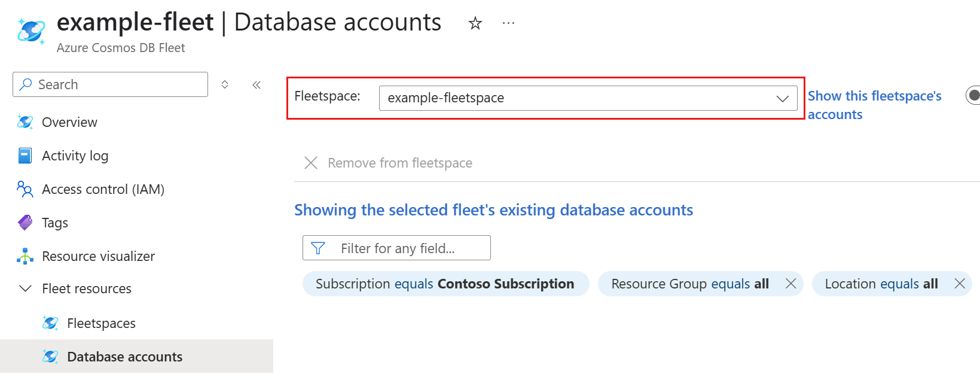Viewport: 980px width, 380px height.
Task: Open the Overview menu item
Action: coord(69,123)
